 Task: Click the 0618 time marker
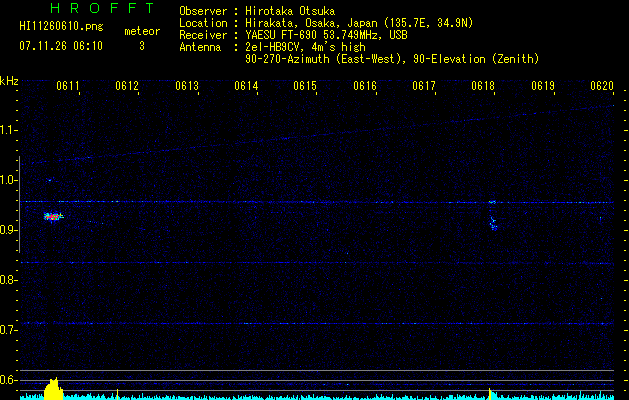click(x=483, y=86)
